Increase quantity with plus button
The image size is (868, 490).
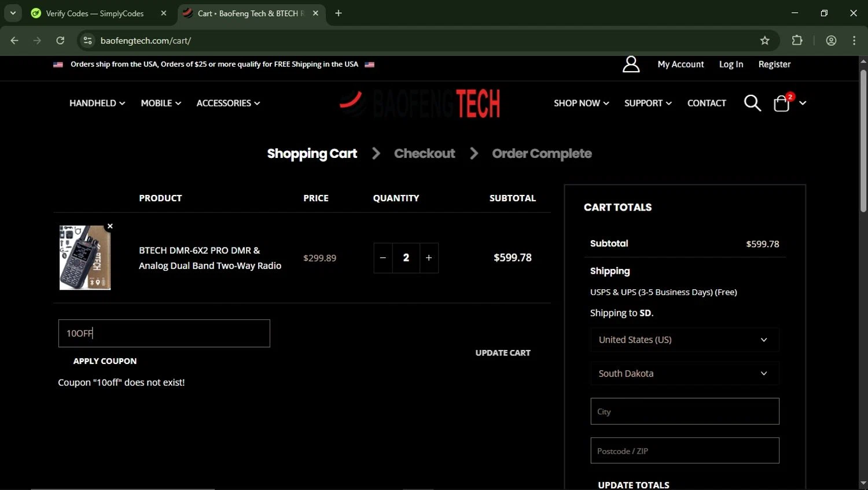429,258
